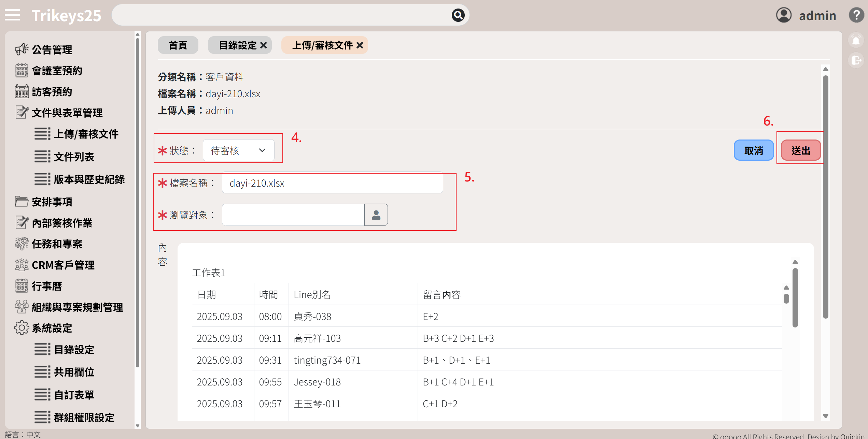Click the admin user avatar icon

click(x=784, y=15)
